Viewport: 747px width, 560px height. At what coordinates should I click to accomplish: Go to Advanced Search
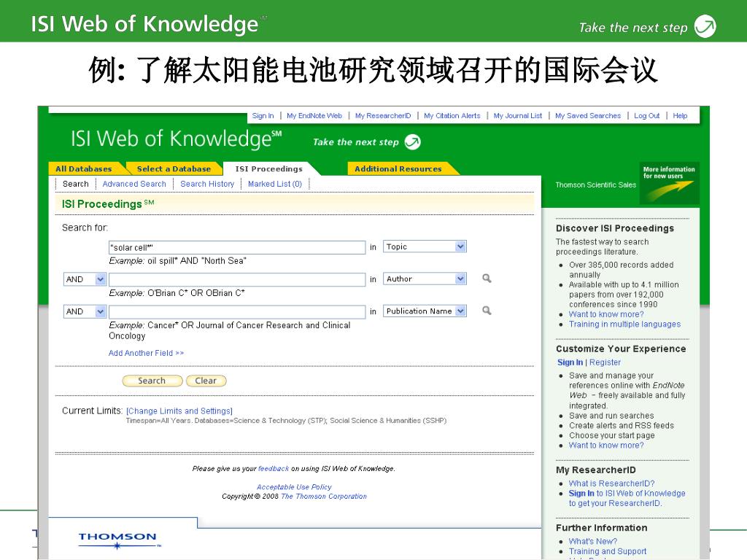(134, 184)
